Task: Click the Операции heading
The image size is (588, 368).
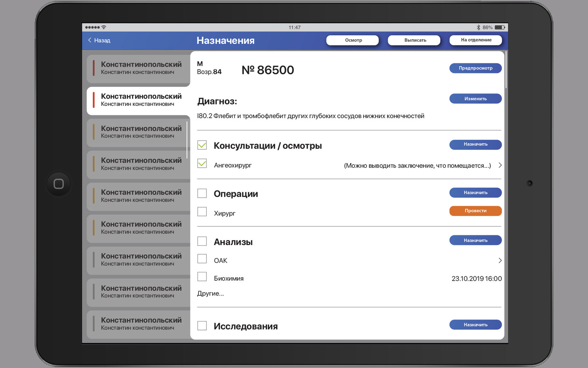Action: 236,194
